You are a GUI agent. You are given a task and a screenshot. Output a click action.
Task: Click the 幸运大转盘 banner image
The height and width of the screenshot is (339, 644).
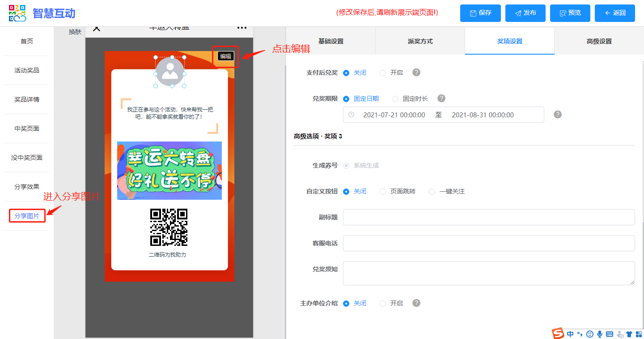pos(169,171)
